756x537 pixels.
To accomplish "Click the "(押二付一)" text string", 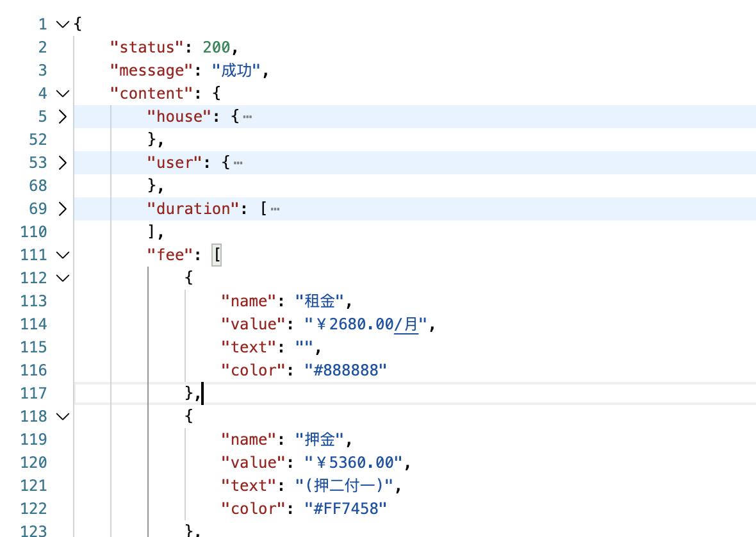I will [349, 485].
